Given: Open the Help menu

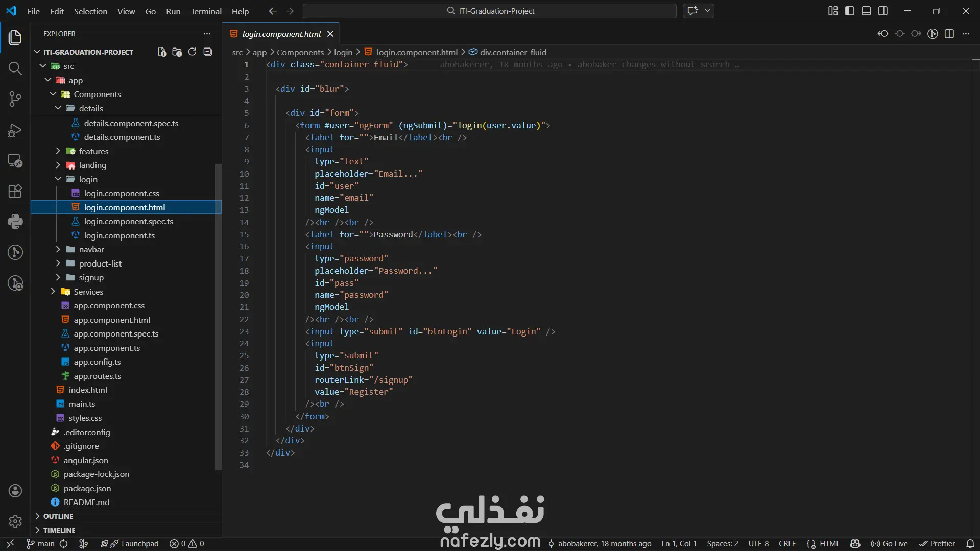Looking at the screenshot, I should tap(240, 11).
